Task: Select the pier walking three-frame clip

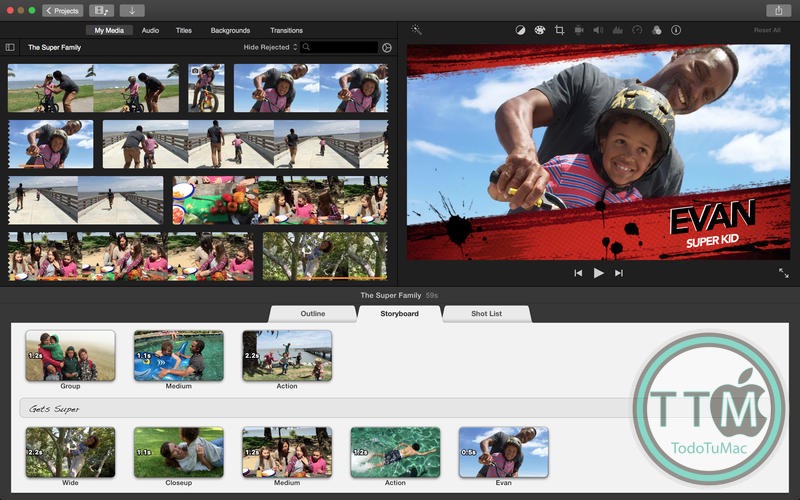Action: tap(245, 144)
